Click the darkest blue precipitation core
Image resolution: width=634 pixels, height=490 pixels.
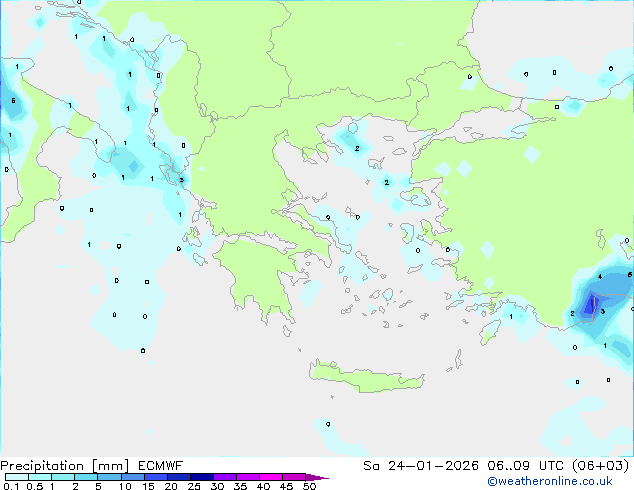pyautogui.click(x=592, y=304)
